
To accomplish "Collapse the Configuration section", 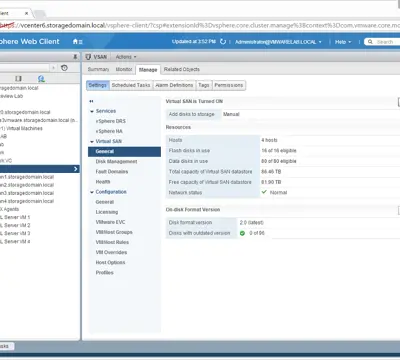I will (92, 192).
